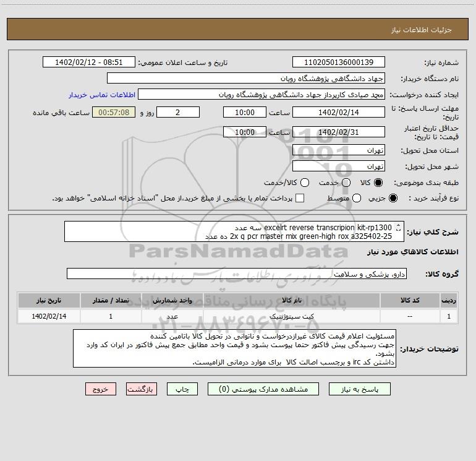The image size is (476, 461).
Task: Click the delivery city field تهران
Action: [339, 166]
